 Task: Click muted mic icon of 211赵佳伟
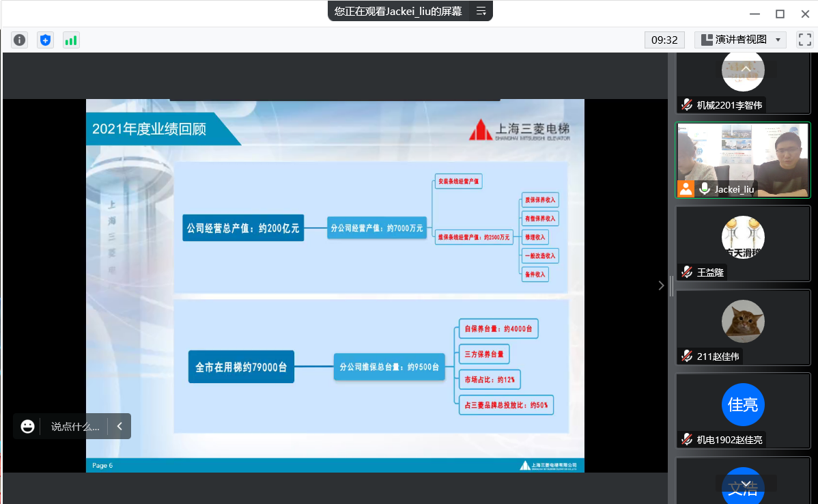tap(687, 356)
